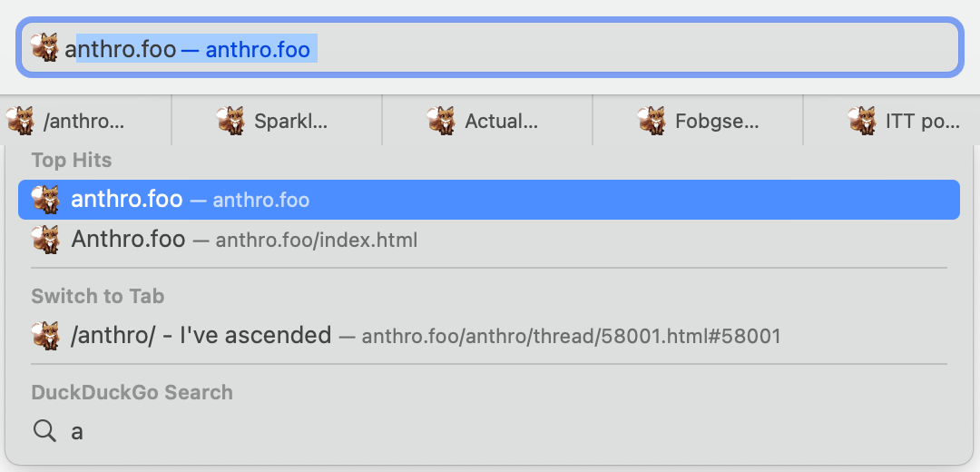Open the Fobgse... favorites bar item
This screenshot has width=980, height=472.
point(717,121)
